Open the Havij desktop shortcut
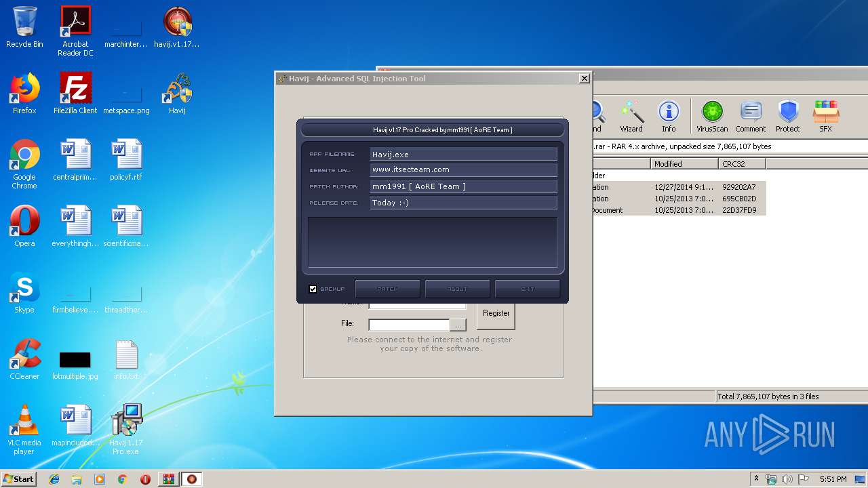The image size is (868, 488). click(177, 94)
